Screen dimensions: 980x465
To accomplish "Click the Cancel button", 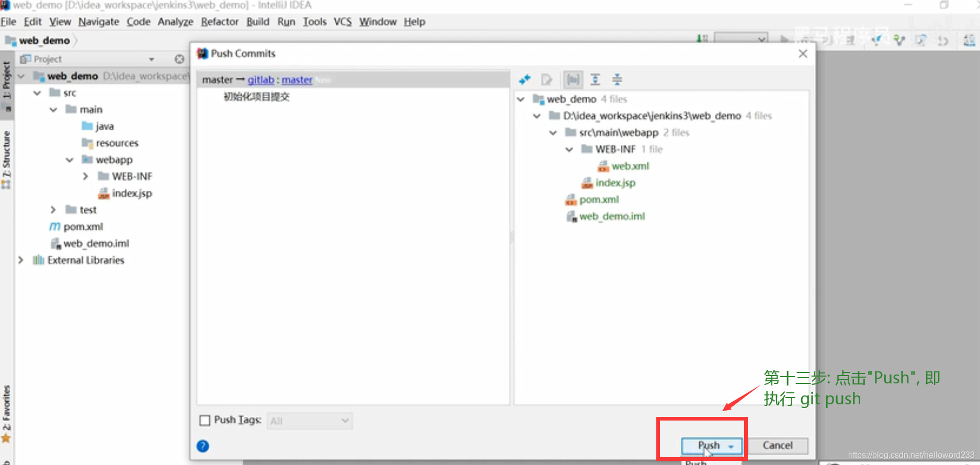I will (x=778, y=446).
